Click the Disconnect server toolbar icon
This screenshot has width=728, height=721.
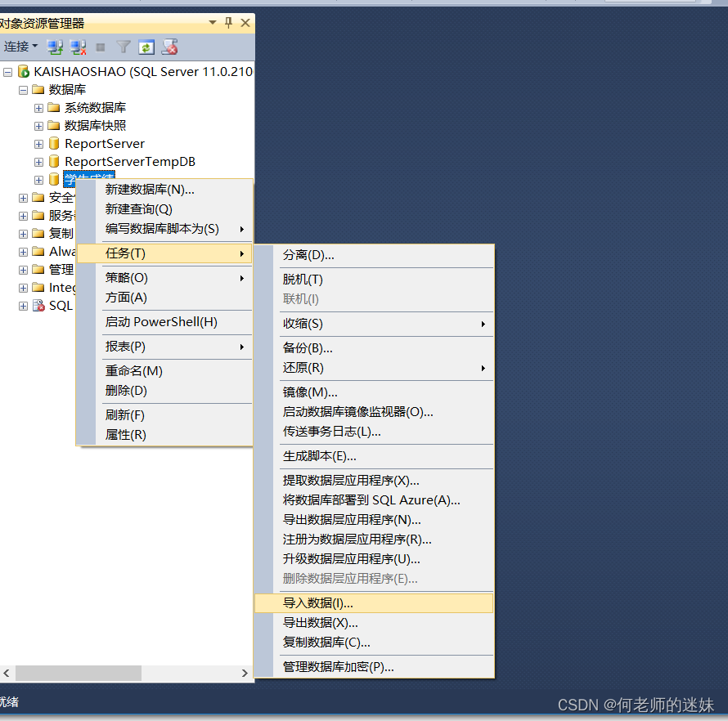(78, 47)
